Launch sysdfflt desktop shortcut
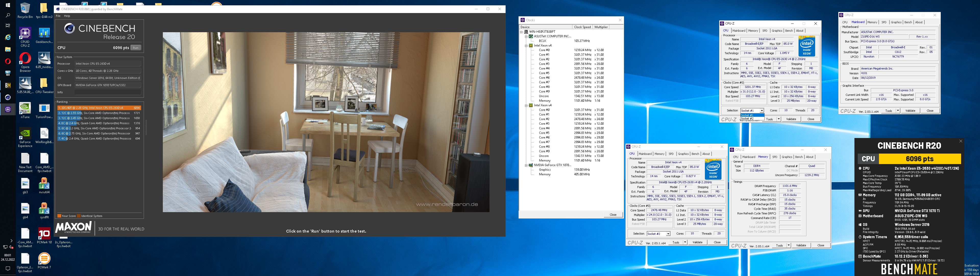 click(44, 211)
